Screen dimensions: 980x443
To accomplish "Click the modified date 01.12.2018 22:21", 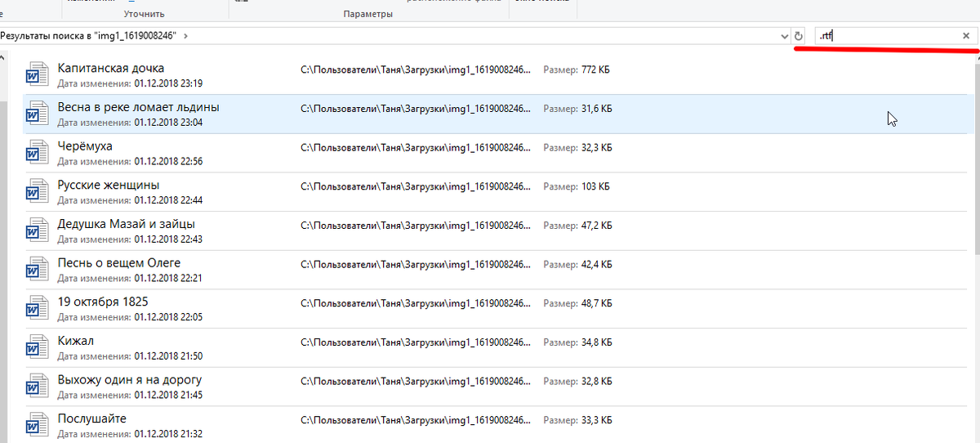I will coord(168,278).
